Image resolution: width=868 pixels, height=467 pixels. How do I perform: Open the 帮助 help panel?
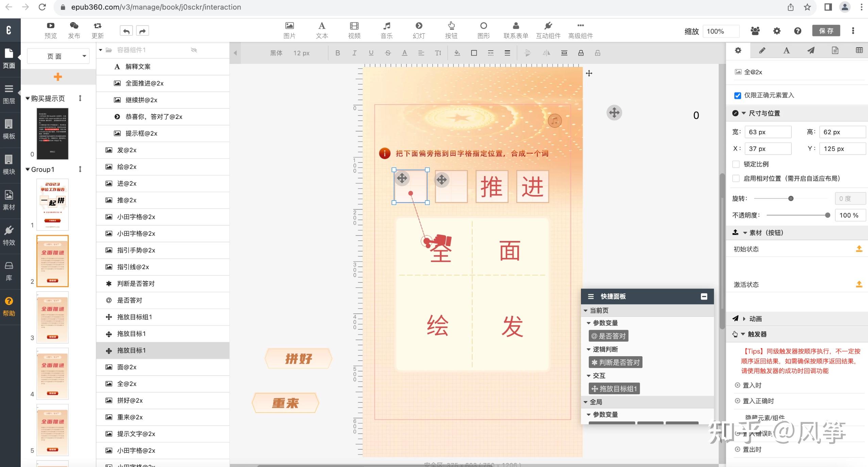8,305
